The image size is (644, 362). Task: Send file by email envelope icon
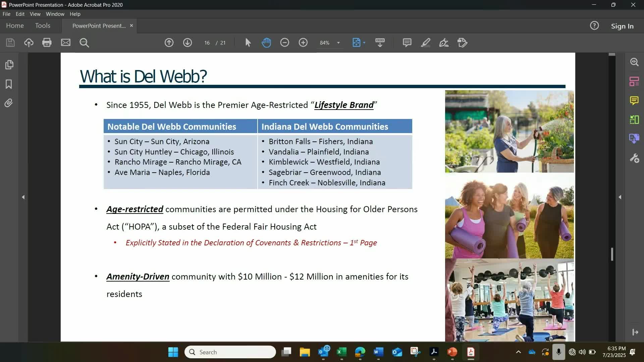coord(66,43)
